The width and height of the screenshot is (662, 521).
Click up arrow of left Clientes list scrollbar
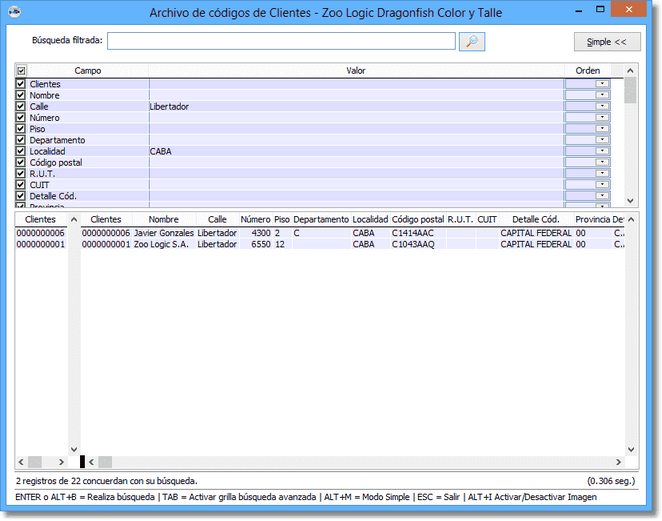tap(74, 220)
